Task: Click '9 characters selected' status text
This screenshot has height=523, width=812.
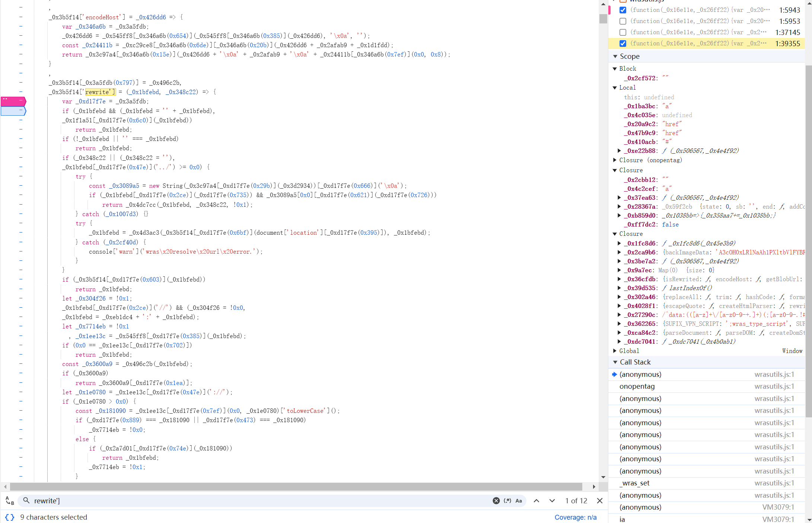Action: point(54,517)
